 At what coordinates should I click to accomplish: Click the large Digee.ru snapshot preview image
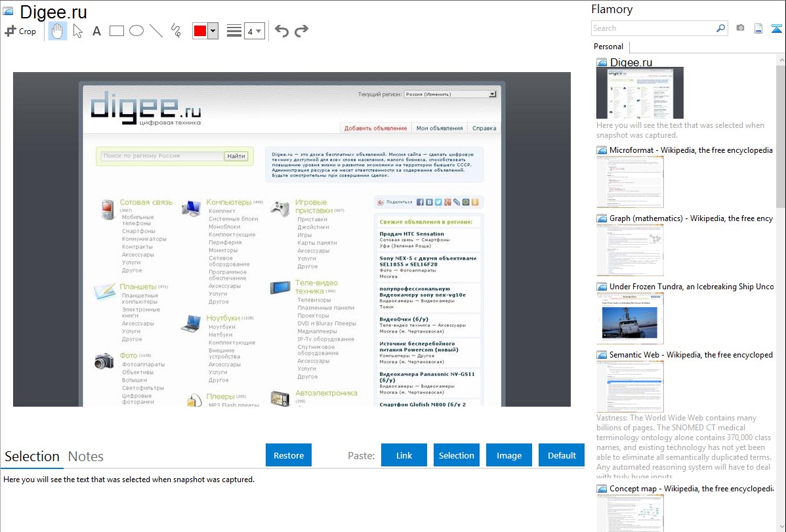(x=292, y=239)
